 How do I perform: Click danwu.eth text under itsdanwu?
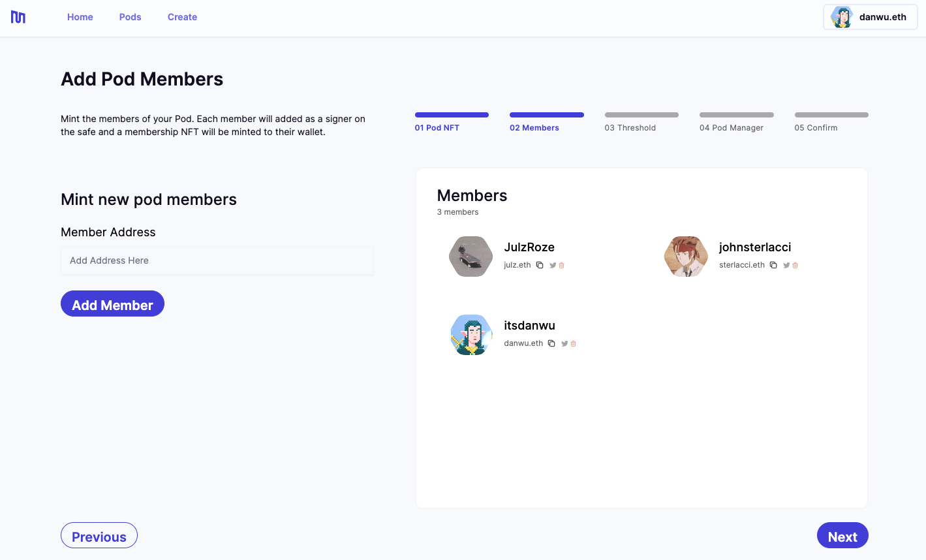[523, 343]
